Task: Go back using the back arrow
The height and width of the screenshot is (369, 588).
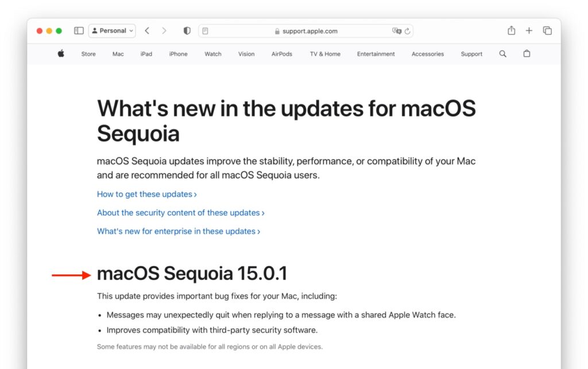Action: 148,30
